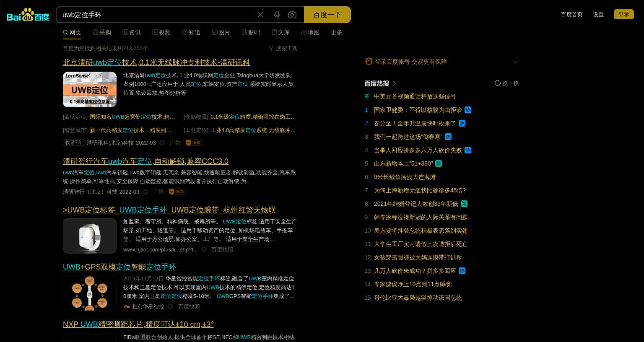Open sublink 新一代高精度定位技术
This screenshot has width=644, height=342.
point(131,130)
